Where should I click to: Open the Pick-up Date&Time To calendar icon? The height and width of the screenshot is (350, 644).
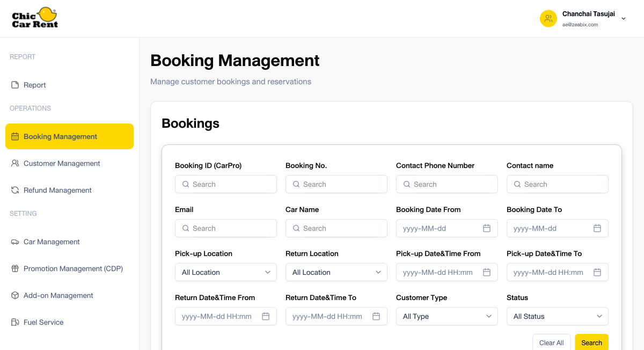[x=597, y=272]
